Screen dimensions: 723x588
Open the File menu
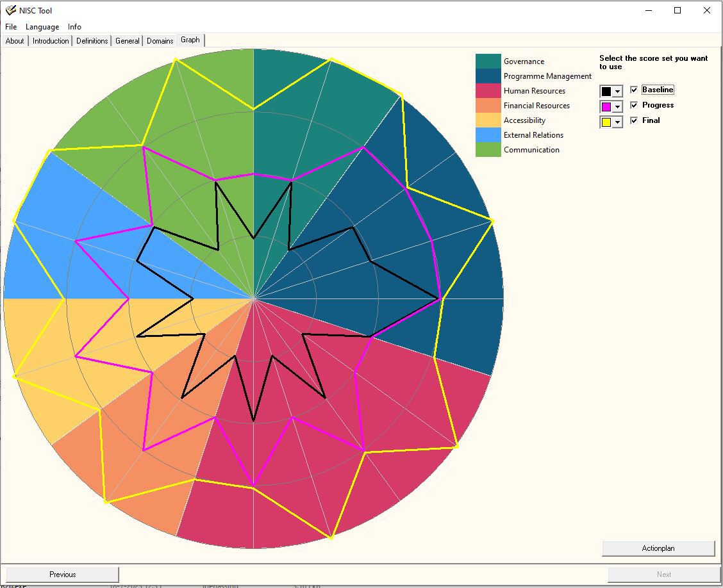[11, 27]
